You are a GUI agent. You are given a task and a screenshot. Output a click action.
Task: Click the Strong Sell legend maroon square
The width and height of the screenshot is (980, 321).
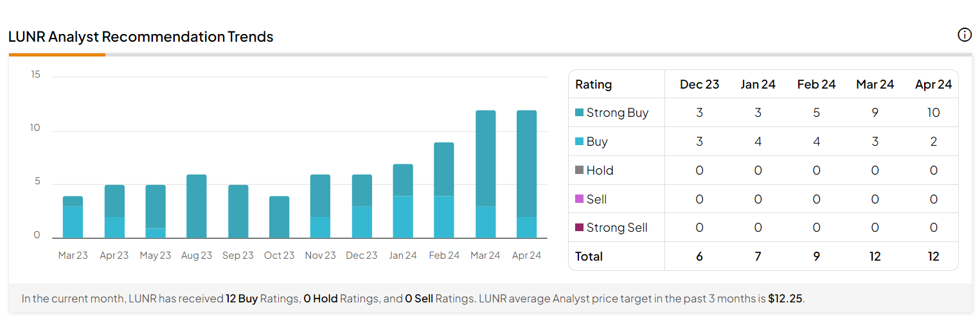pyautogui.click(x=580, y=227)
